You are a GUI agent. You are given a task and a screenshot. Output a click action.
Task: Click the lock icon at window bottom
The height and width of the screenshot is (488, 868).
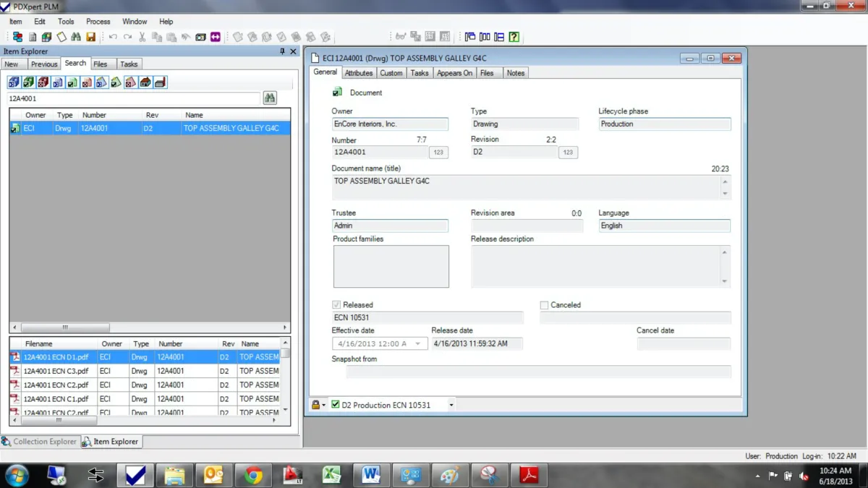point(315,405)
